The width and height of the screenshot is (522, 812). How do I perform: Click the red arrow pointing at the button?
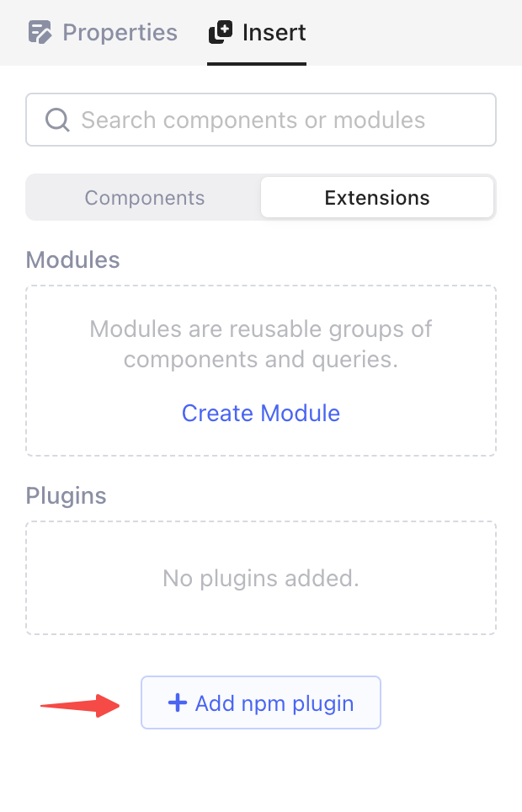[81, 703]
